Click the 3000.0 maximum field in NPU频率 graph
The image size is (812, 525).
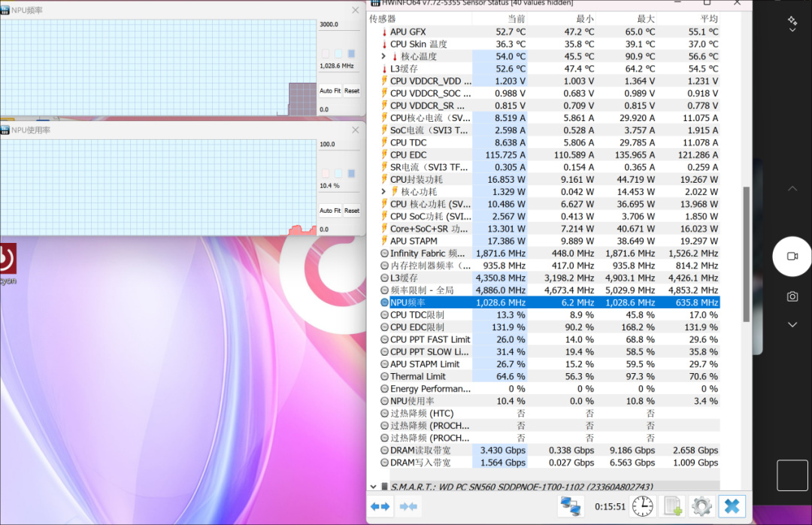pos(339,24)
